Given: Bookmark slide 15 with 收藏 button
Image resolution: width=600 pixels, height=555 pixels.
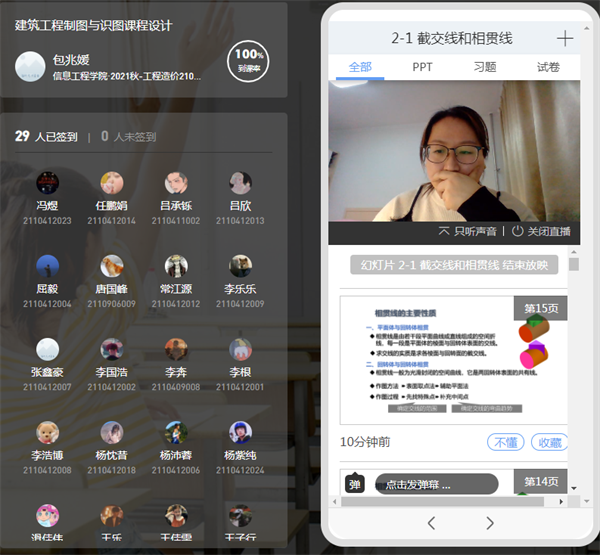Looking at the screenshot, I should coord(548,442).
